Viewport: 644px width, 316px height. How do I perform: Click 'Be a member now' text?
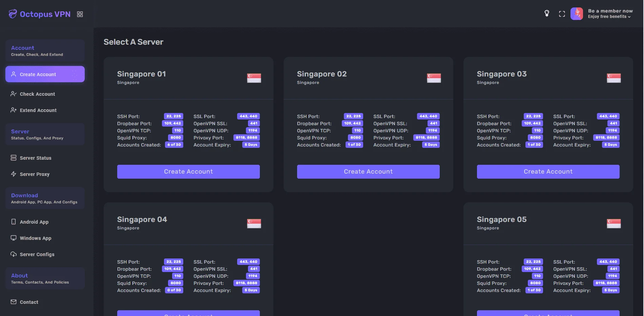tap(610, 11)
